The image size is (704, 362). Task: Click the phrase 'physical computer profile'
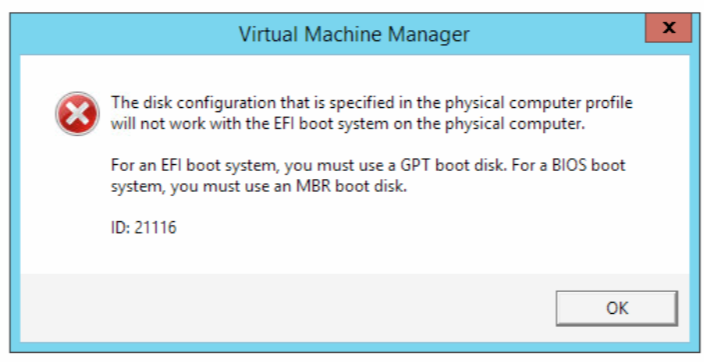point(539,103)
